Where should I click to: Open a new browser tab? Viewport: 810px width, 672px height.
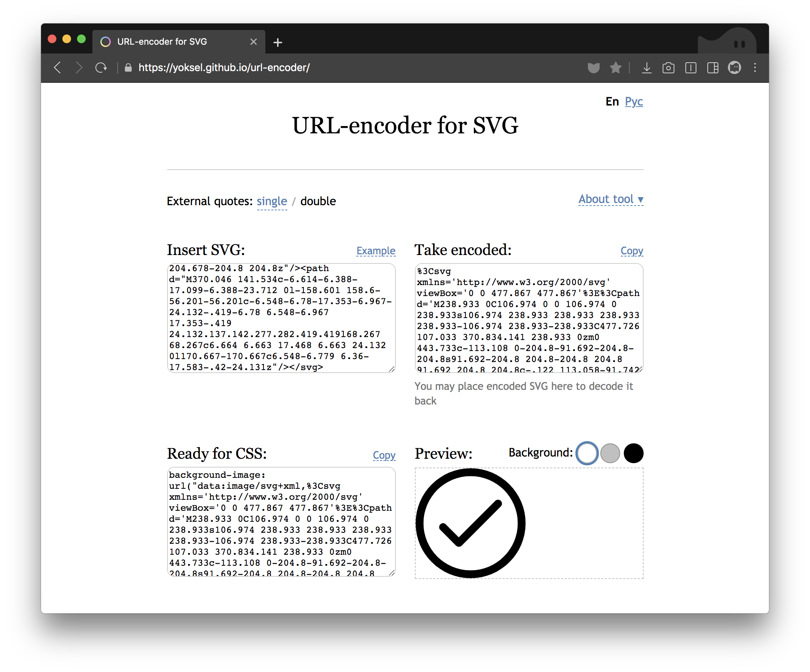(277, 43)
